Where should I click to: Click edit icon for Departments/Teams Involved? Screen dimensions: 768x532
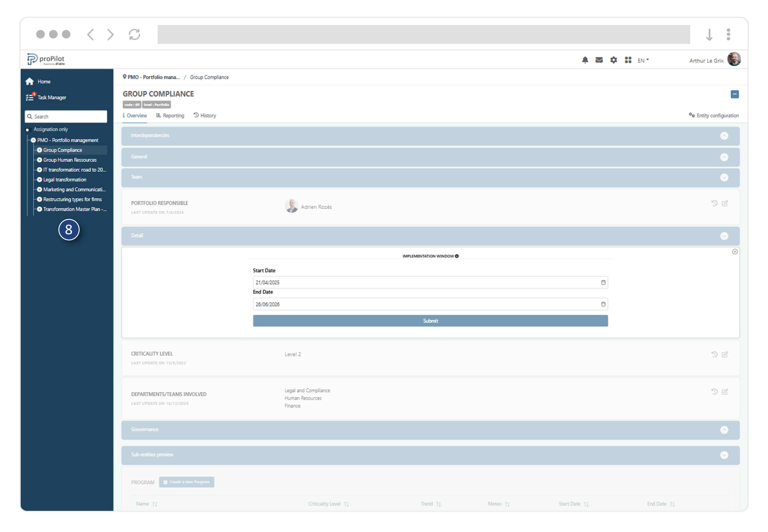(725, 392)
